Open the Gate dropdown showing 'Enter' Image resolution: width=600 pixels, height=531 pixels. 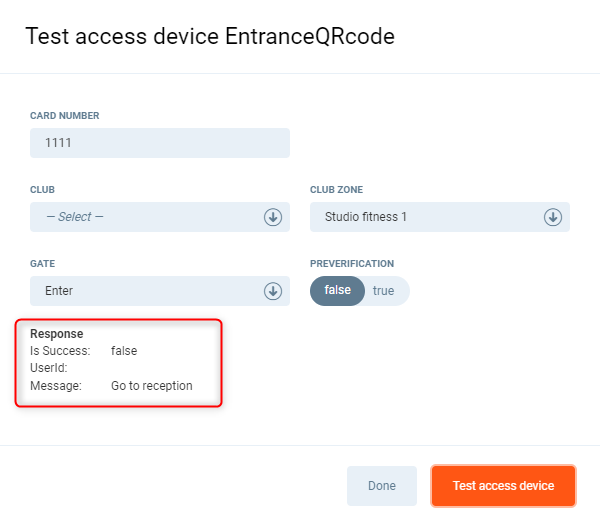150,291
